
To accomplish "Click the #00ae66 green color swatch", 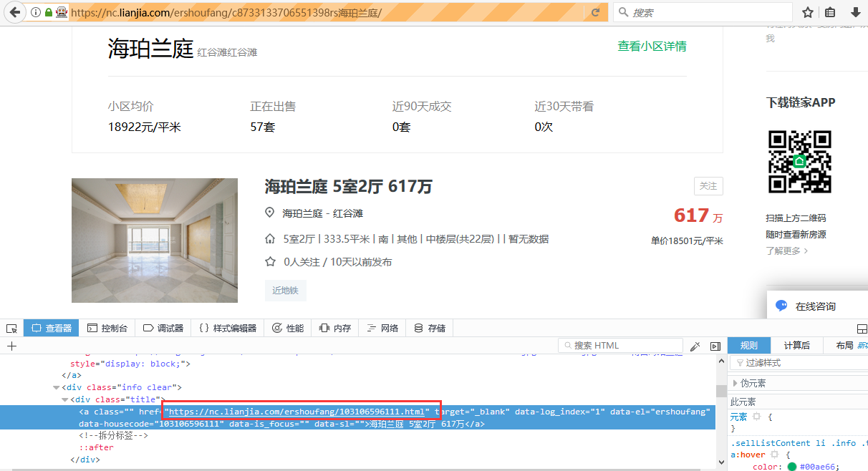I will 792,467.
